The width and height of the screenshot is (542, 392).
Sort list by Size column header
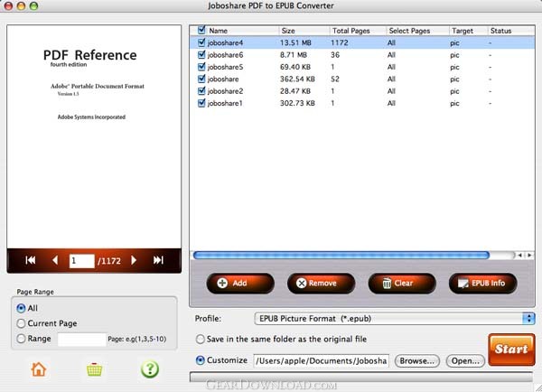point(288,31)
